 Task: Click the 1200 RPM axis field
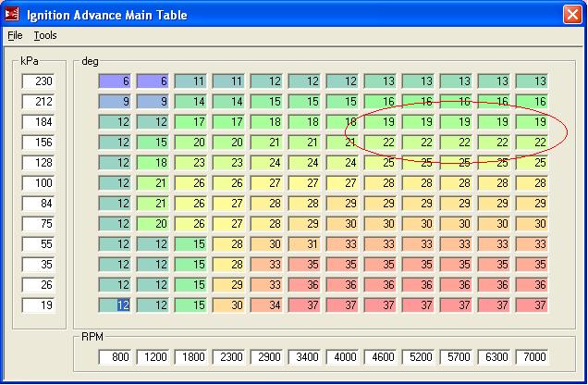[x=153, y=356]
